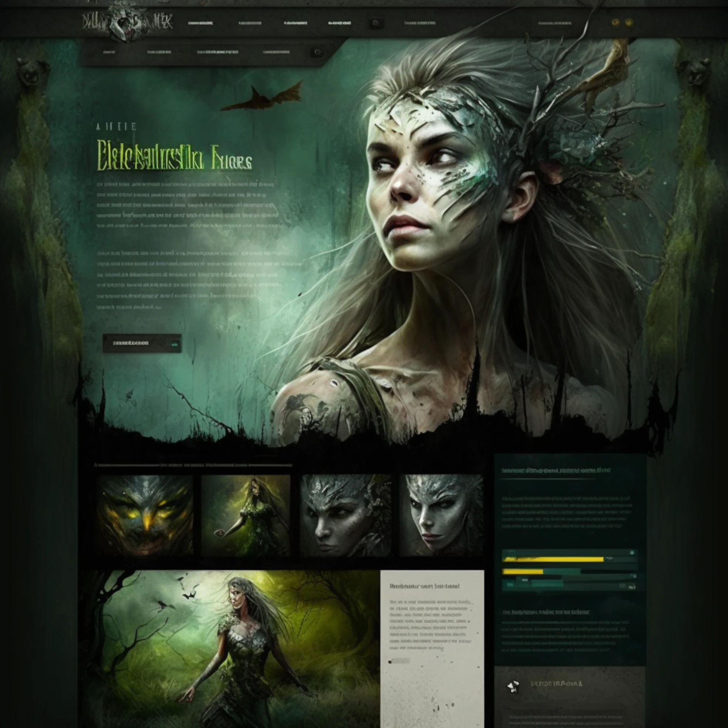
Task: Click the far-right text link in the header
Action: (x=554, y=23)
